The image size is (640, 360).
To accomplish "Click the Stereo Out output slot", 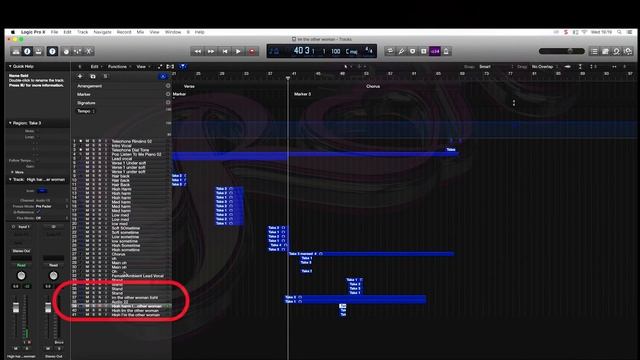I will point(21,251).
